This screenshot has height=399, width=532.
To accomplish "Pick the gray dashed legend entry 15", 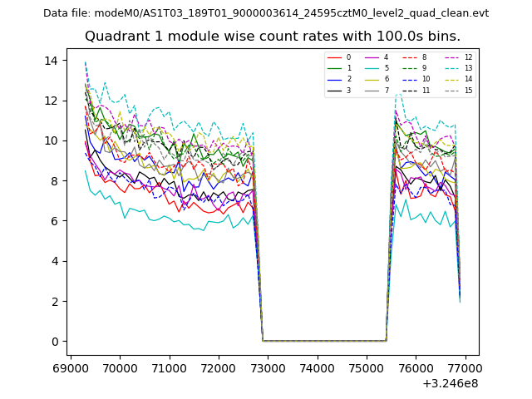I will pyautogui.click(x=456, y=90).
